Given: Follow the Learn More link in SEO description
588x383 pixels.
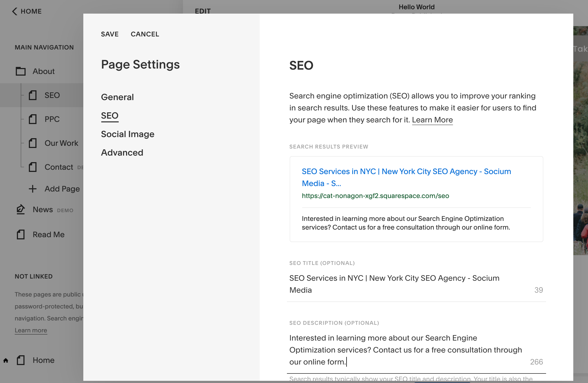Looking at the screenshot, I should tap(432, 120).
